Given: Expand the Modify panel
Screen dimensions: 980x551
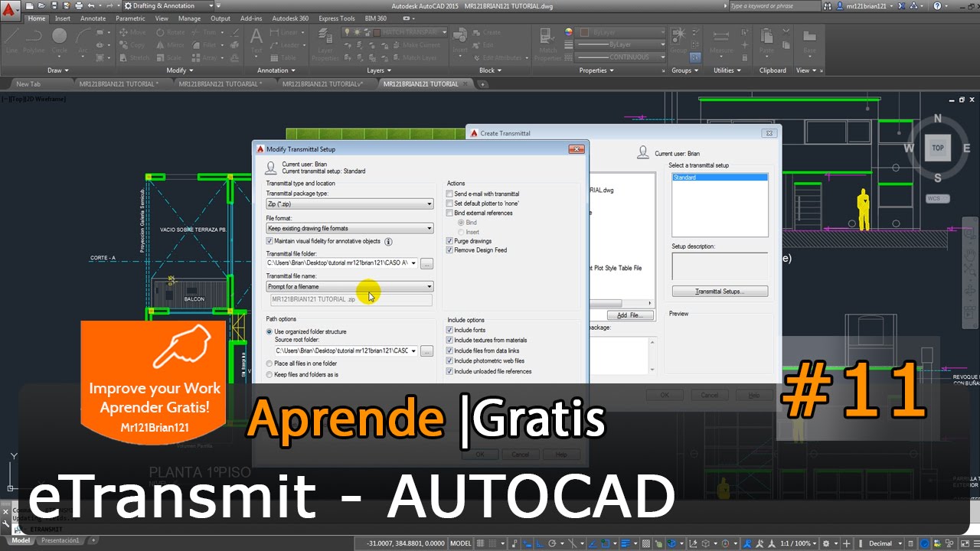Looking at the screenshot, I should coord(179,70).
